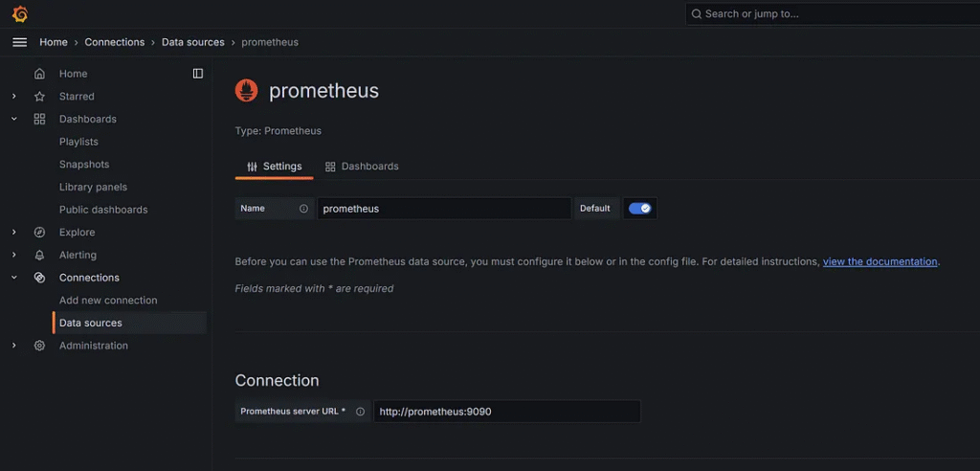Viewport: 980px width, 471px height.
Task: Click the Administration gear icon
Action: 39,346
